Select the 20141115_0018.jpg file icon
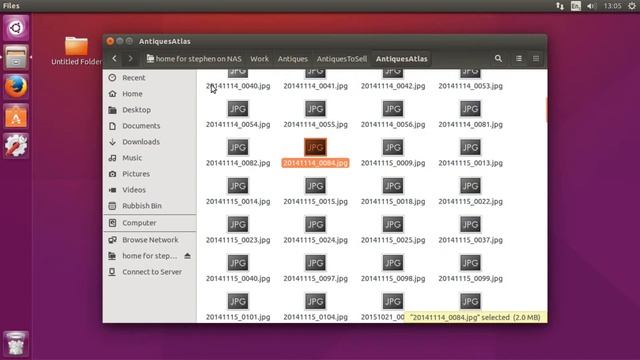The height and width of the screenshot is (360, 640). [x=393, y=186]
